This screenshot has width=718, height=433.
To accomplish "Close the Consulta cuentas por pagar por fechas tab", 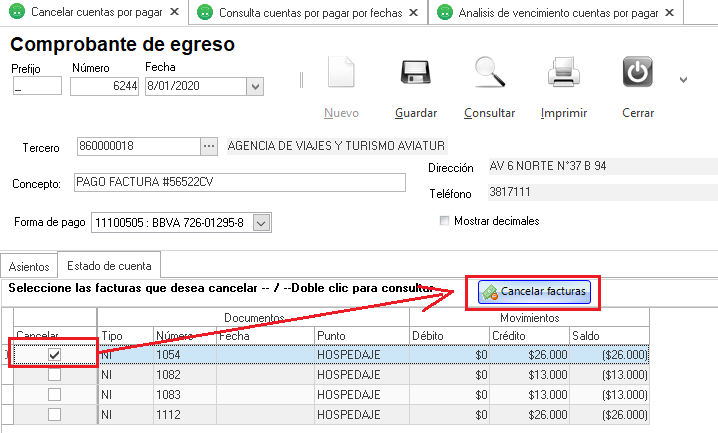I will 416,13.
